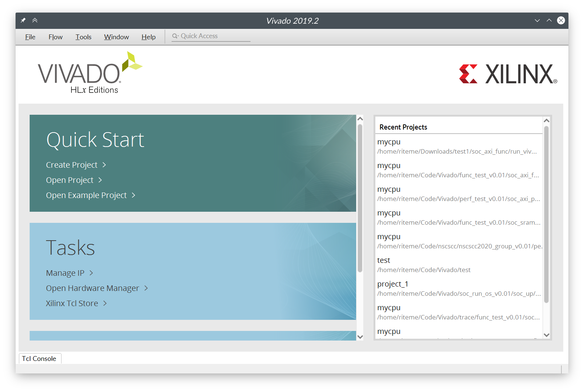Open mycpu project in trace/func_test_v0.01

point(459,312)
